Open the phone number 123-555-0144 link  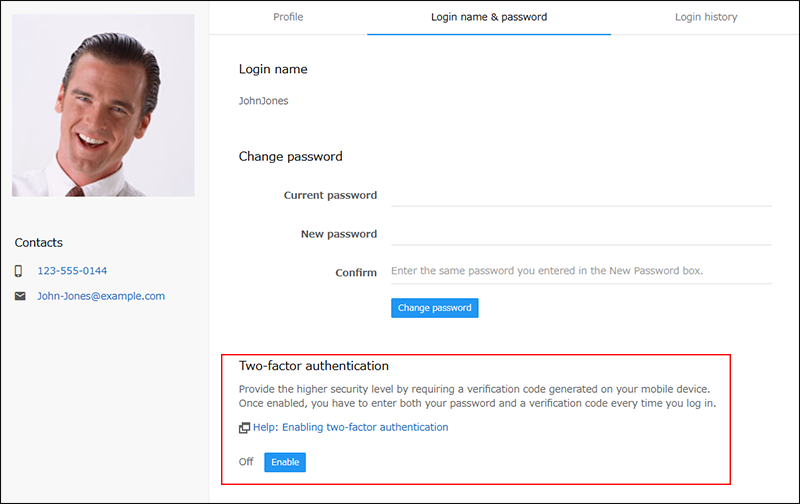tap(72, 271)
